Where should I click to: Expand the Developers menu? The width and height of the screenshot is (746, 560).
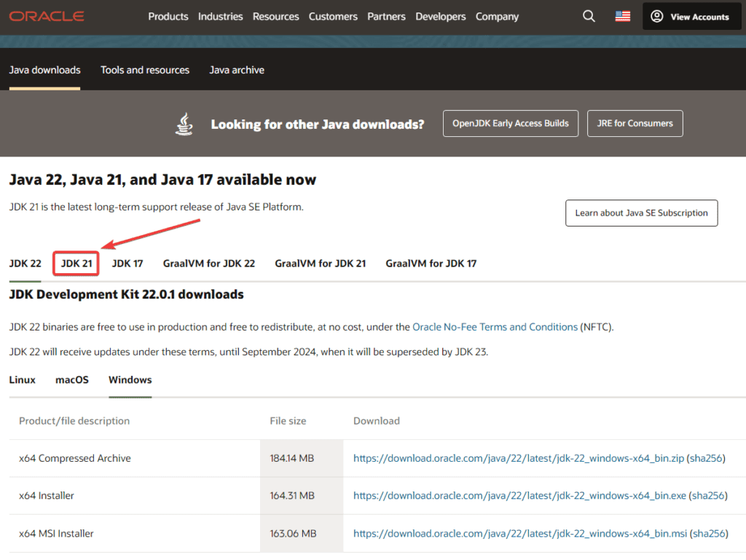tap(440, 16)
